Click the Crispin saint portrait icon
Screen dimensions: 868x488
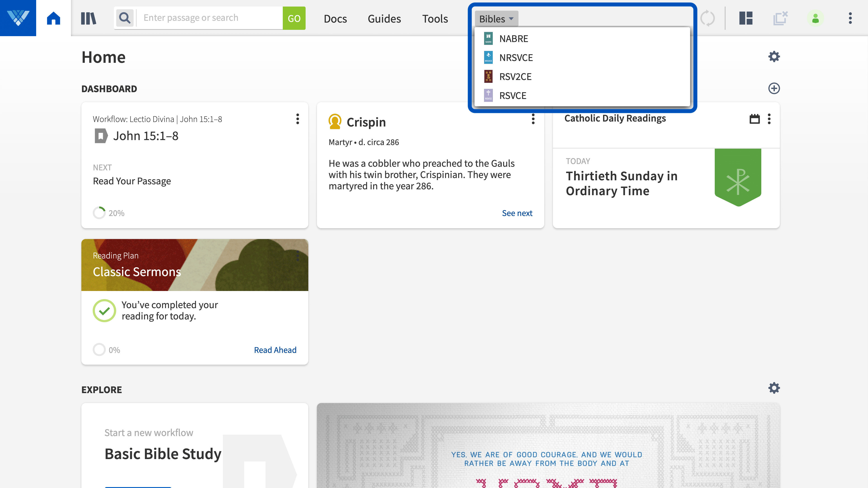[x=335, y=122]
